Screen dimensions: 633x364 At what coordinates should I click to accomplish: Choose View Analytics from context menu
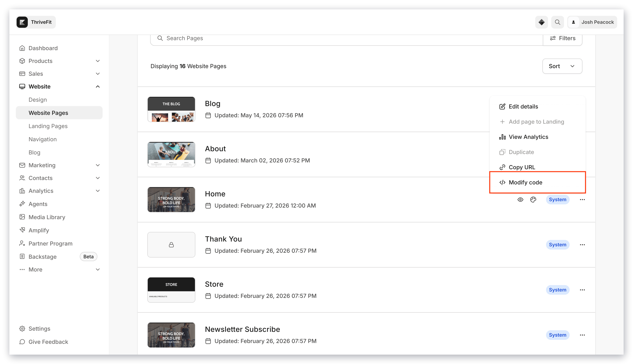(x=537, y=137)
